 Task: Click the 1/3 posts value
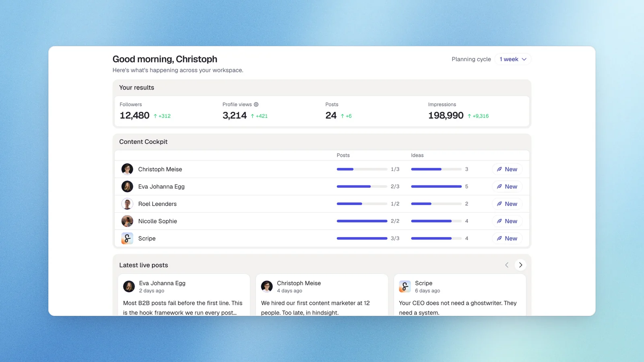click(395, 169)
